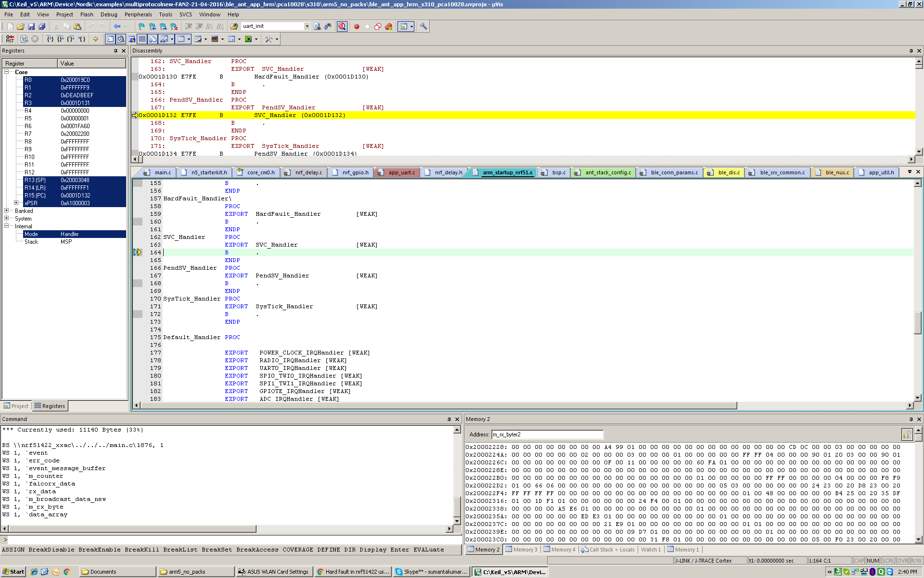Toggle the Disassembly window button
This screenshot has width=924, height=578.
tap(121, 39)
